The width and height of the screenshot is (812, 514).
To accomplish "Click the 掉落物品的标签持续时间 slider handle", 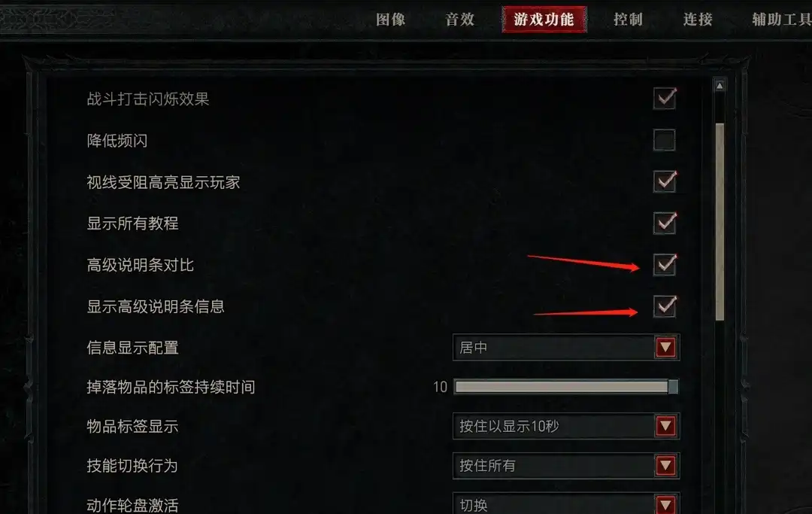I will point(673,387).
